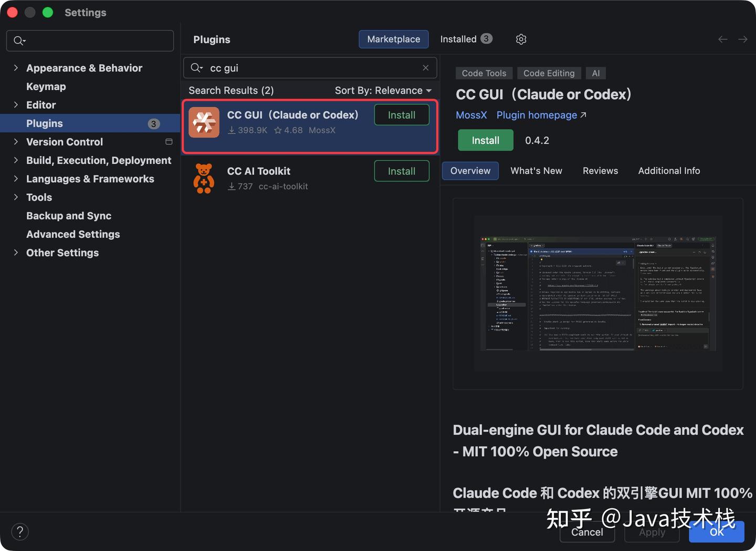Focus the settings search field

(90, 40)
